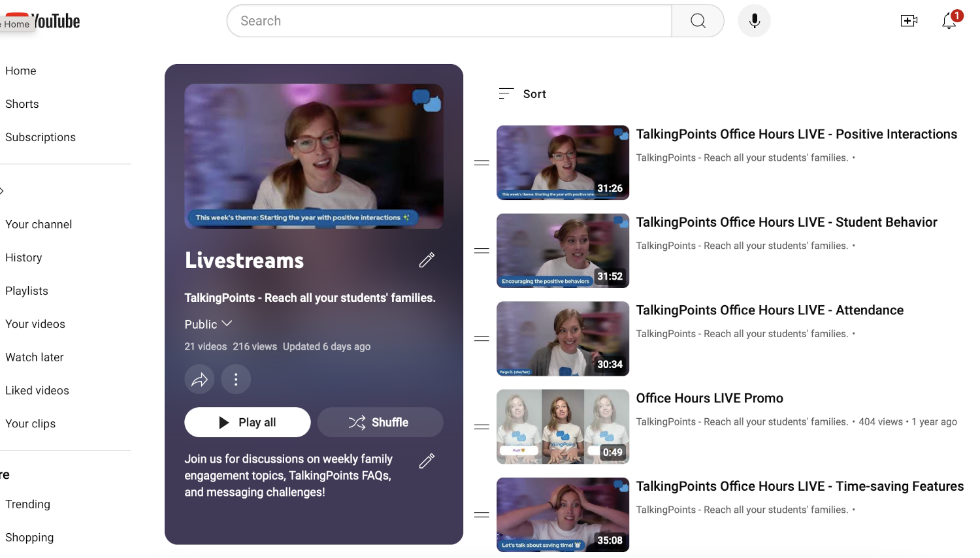Screen dimensions: 980x558
Task: Click '404 views' text on Promo video
Action: tap(881, 422)
